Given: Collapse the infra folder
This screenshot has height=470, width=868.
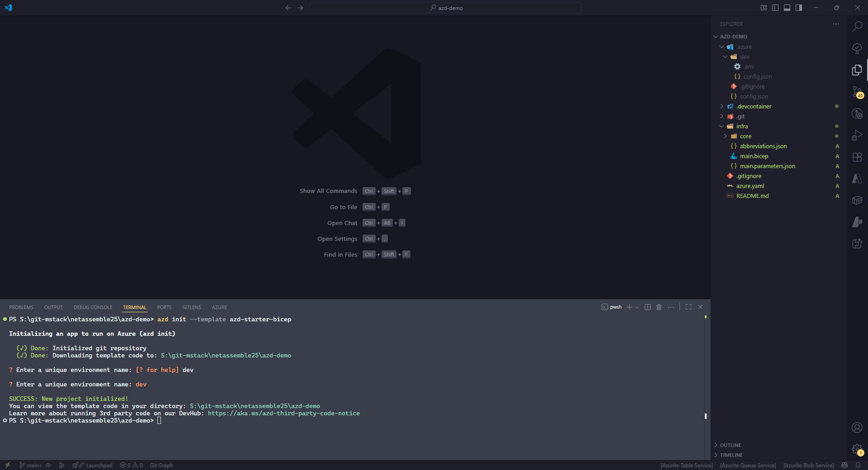Looking at the screenshot, I should [722, 126].
